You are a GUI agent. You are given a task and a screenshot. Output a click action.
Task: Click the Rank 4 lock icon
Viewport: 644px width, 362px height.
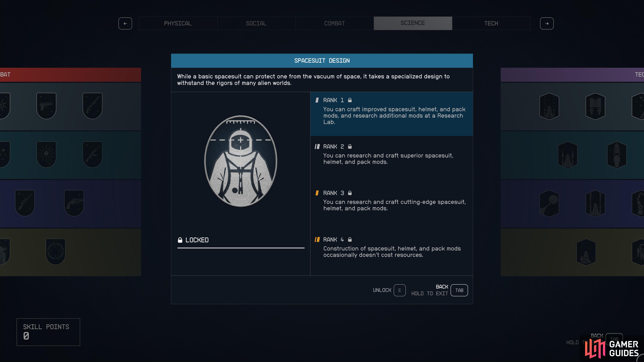click(350, 239)
